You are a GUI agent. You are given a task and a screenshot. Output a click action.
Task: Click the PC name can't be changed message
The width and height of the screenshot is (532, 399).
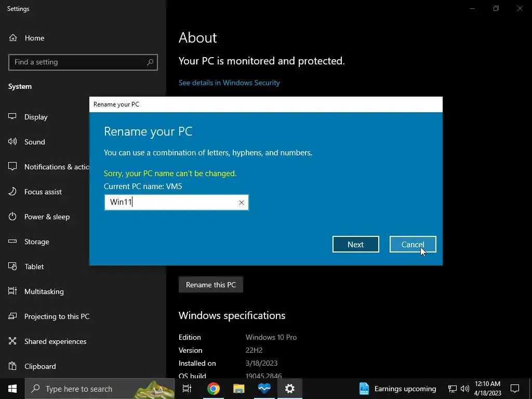170,174
